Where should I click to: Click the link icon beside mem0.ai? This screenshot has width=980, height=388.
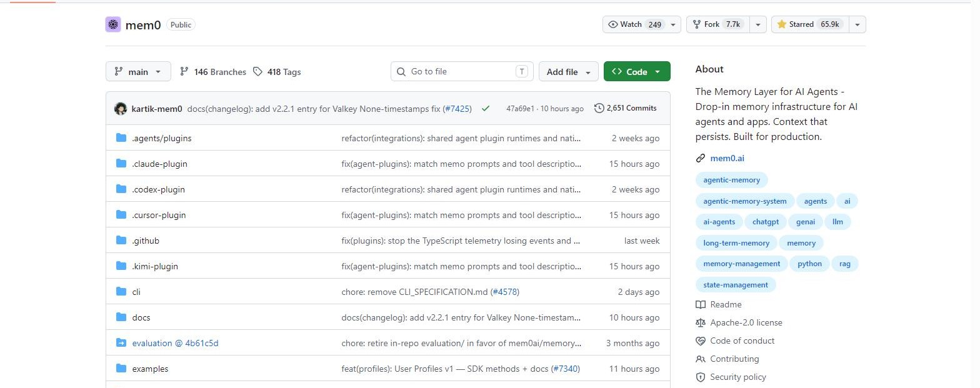tap(701, 158)
